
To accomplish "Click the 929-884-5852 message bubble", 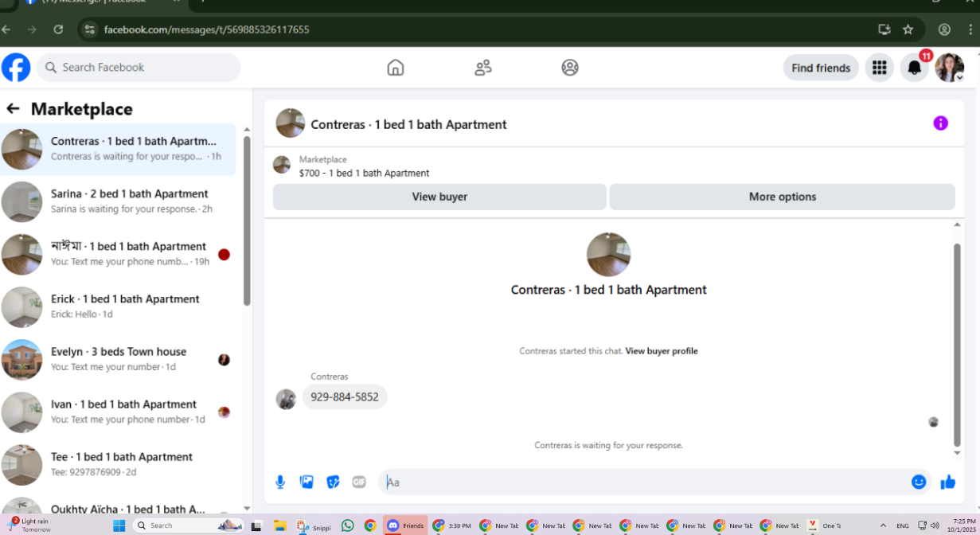I will (x=345, y=396).
